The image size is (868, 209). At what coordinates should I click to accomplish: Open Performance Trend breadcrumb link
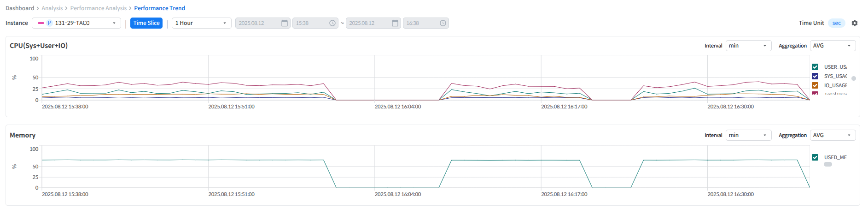[159, 8]
